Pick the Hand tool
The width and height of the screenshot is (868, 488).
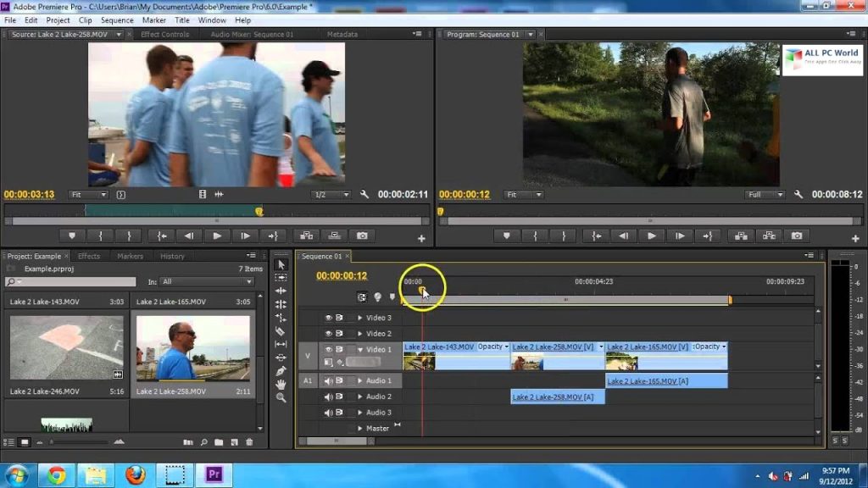(281, 385)
